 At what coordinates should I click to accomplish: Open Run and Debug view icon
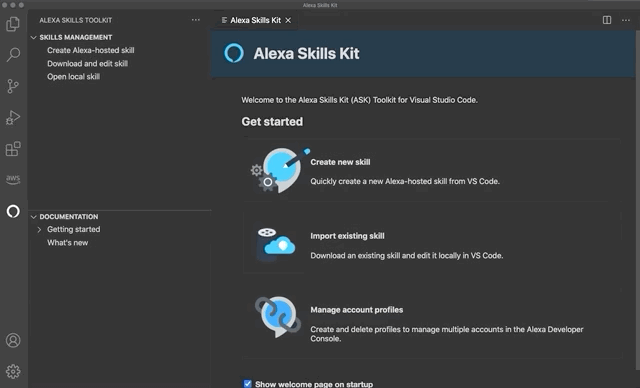click(x=13, y=118)
